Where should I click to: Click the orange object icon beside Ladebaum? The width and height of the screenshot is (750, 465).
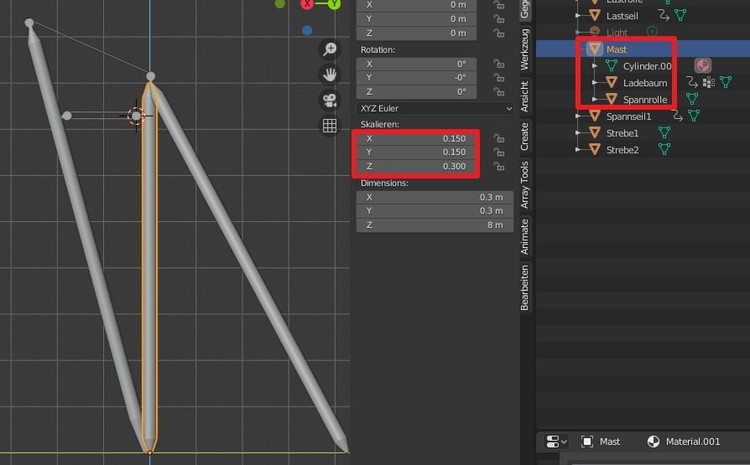click(x=611, y=82)
